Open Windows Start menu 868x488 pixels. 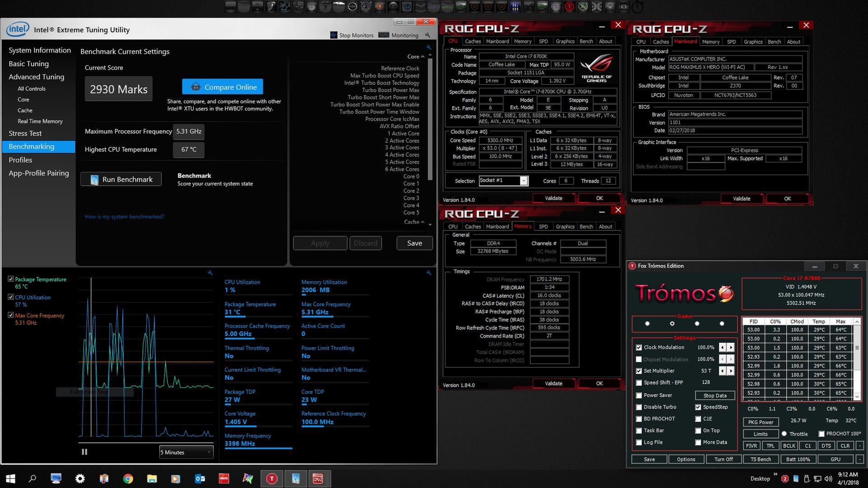click(10, 479)
